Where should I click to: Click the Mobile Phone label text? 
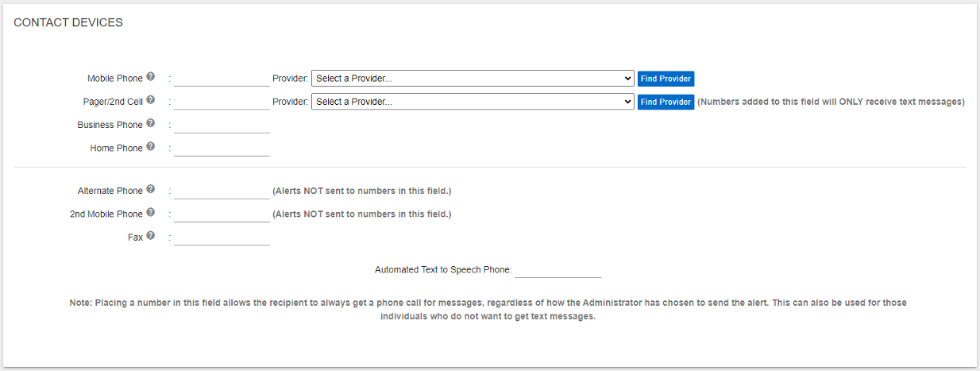click(115, 79)
